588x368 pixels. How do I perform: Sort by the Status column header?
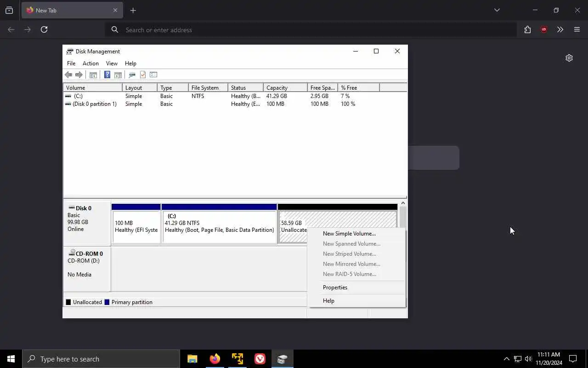click(x=246, y=88)
